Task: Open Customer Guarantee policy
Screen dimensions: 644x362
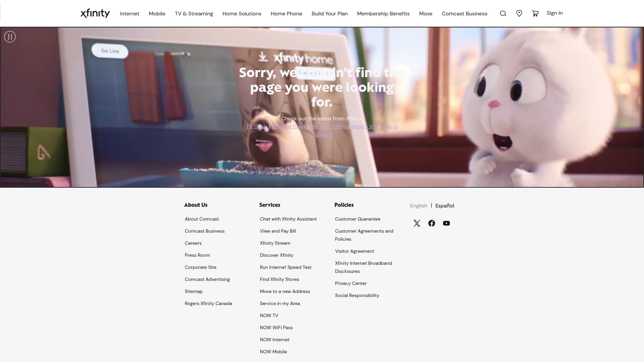Action: (x=358, y=219)
